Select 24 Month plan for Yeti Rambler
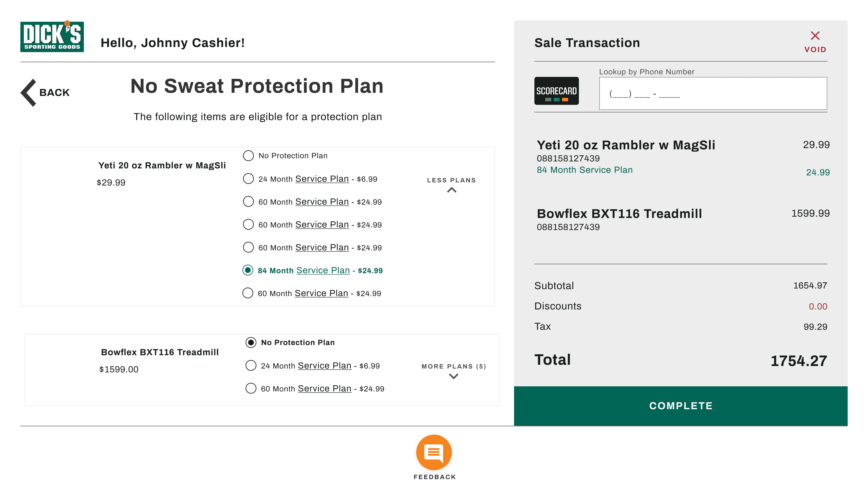 click(248, 179)
